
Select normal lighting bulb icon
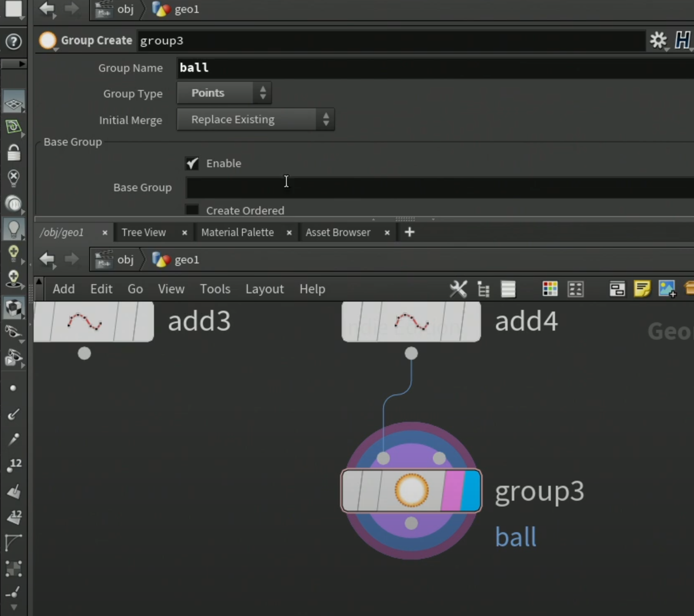point(13,229)
